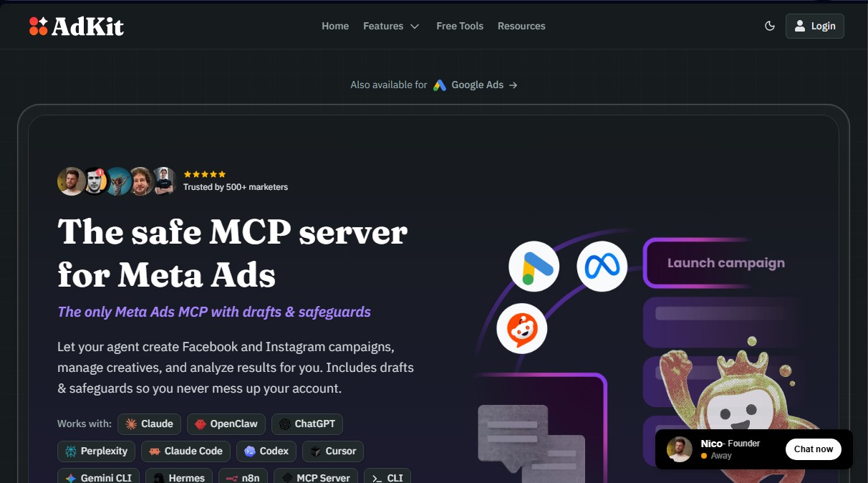Screen dimensions: 868x483
Task: Select the MCP Server chip
Action: [x=316, y=476]
